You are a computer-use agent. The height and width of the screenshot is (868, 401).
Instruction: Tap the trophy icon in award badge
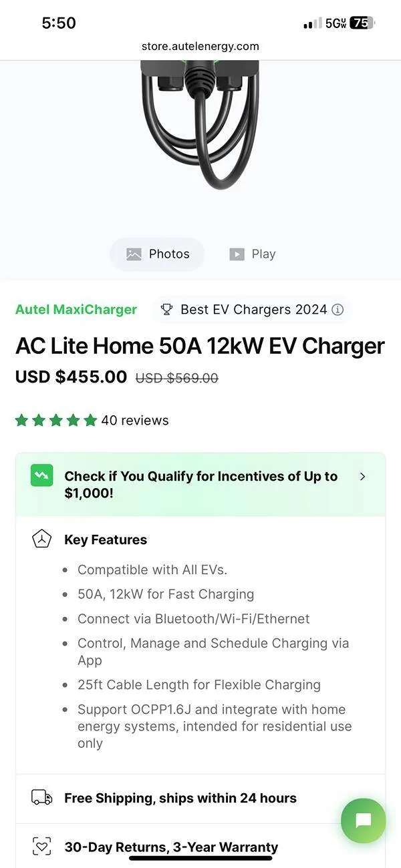pyautogui.click(x=167, y=310)
